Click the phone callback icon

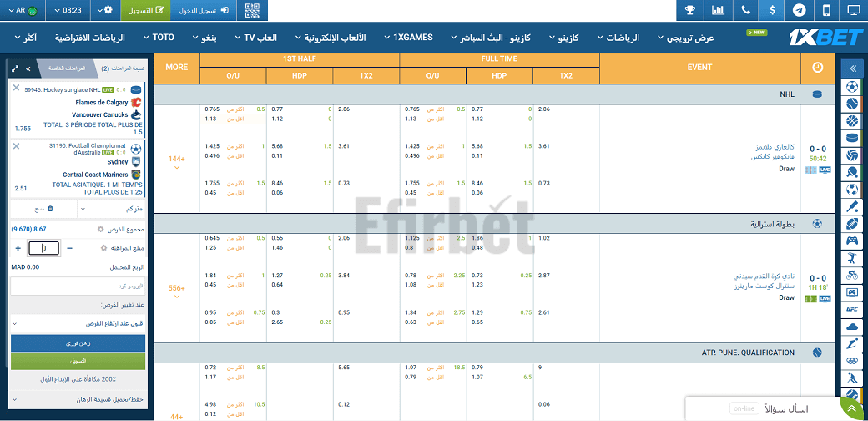(x=747, y=11)
